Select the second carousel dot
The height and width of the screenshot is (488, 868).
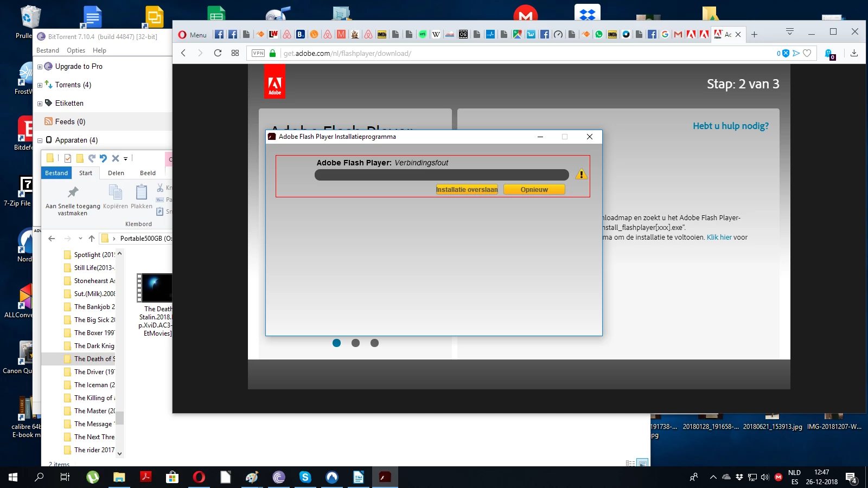[x=355, y=343]
